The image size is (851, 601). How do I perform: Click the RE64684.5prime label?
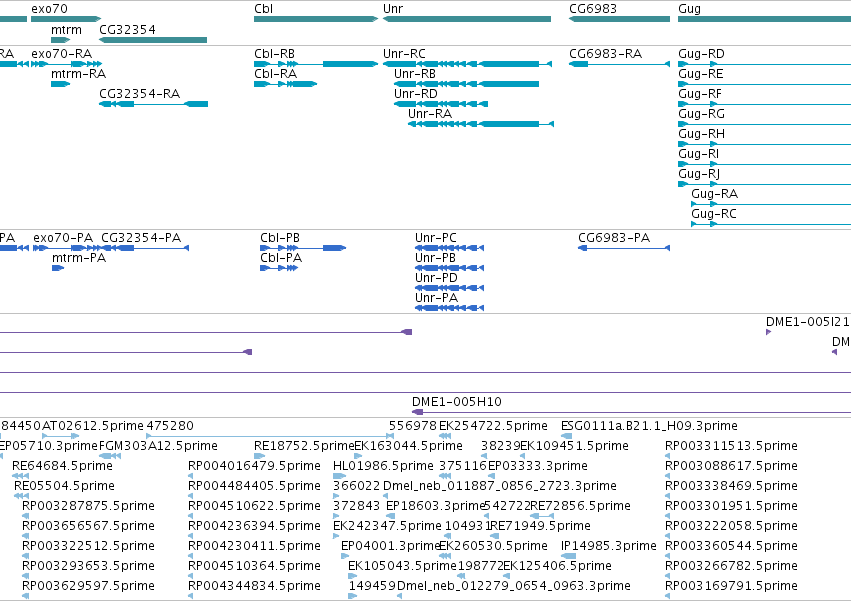click(62, 466)
